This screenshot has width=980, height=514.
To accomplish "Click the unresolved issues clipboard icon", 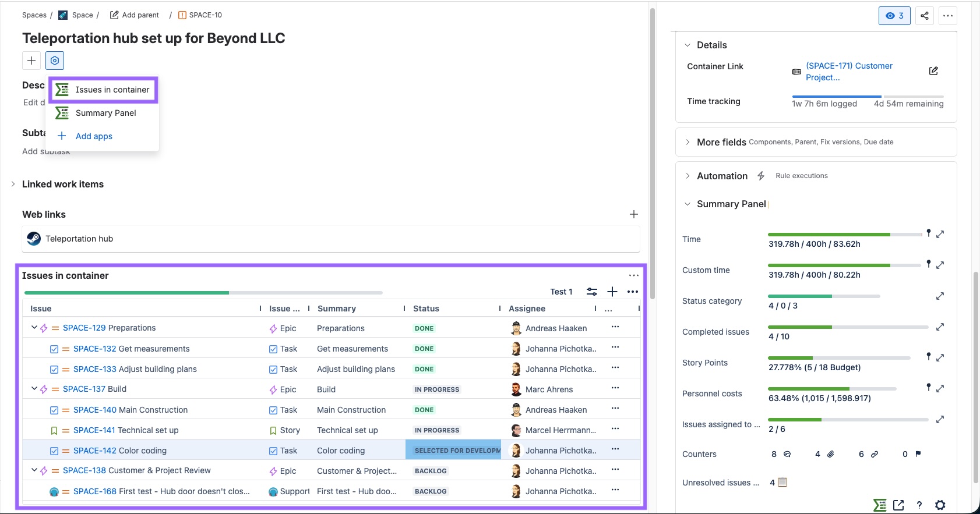I will click(x=782, y=482).
